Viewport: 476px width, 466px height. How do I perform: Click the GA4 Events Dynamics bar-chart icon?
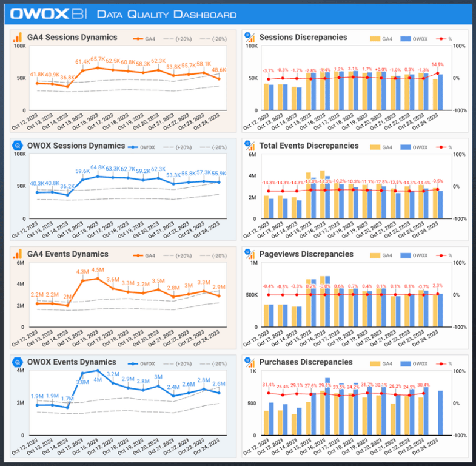18,254
